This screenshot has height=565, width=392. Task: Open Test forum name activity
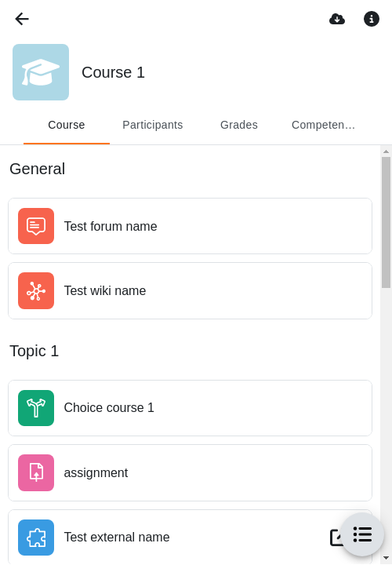click(190, 226)
